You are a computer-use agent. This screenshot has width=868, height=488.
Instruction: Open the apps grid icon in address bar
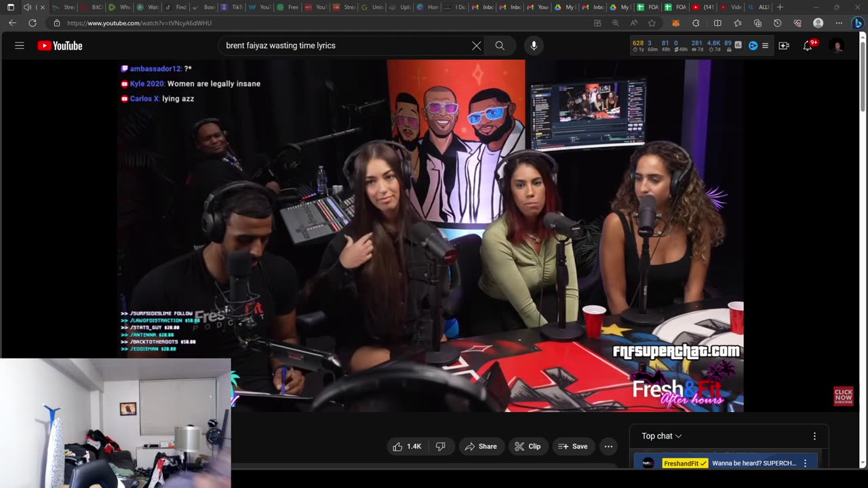pyautogui.click(x=597, y=23)
